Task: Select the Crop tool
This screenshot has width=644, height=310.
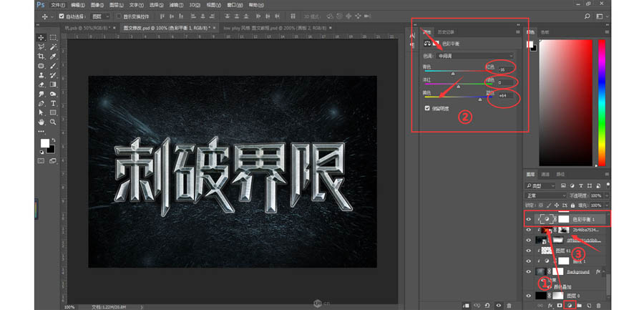Action: pos(41,56)
